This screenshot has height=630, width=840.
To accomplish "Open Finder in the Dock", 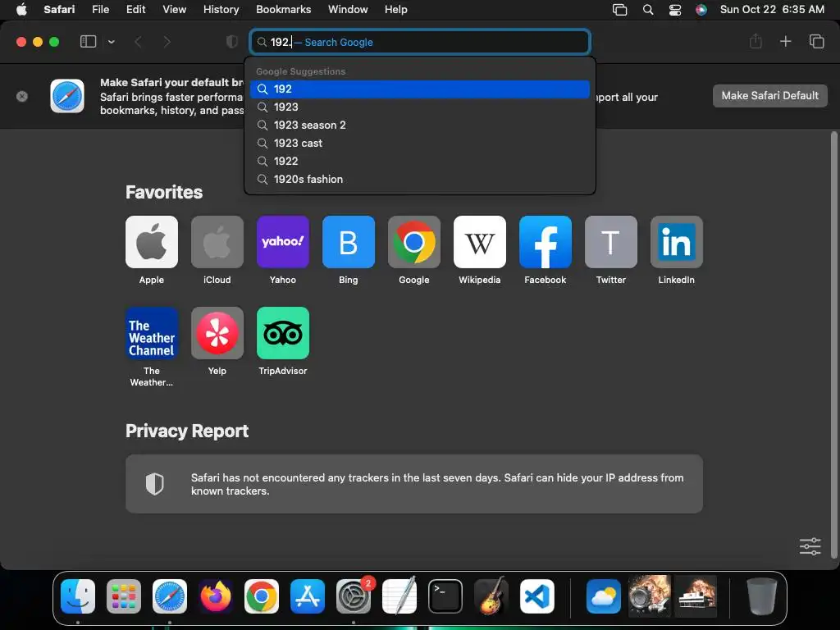I will click(78, 596).
